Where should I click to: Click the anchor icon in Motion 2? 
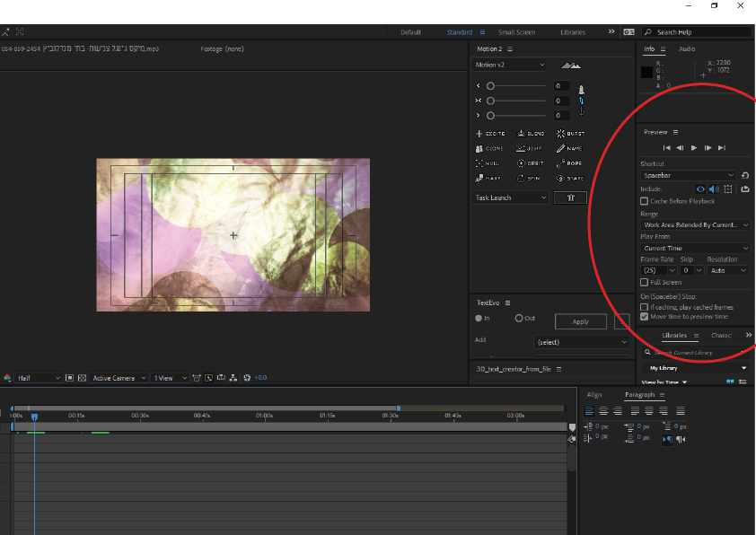coord(581,111)
